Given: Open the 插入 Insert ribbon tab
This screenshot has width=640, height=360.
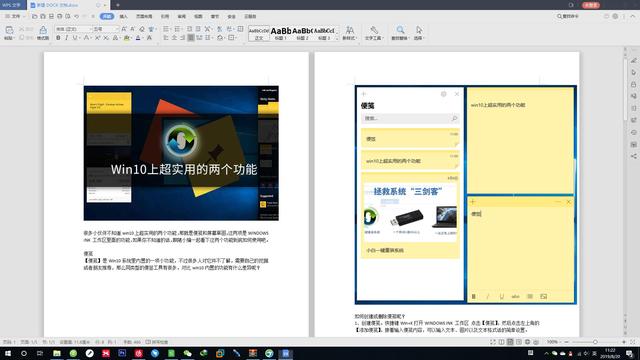Looking at the screenshot, I should tap(123, 16).
